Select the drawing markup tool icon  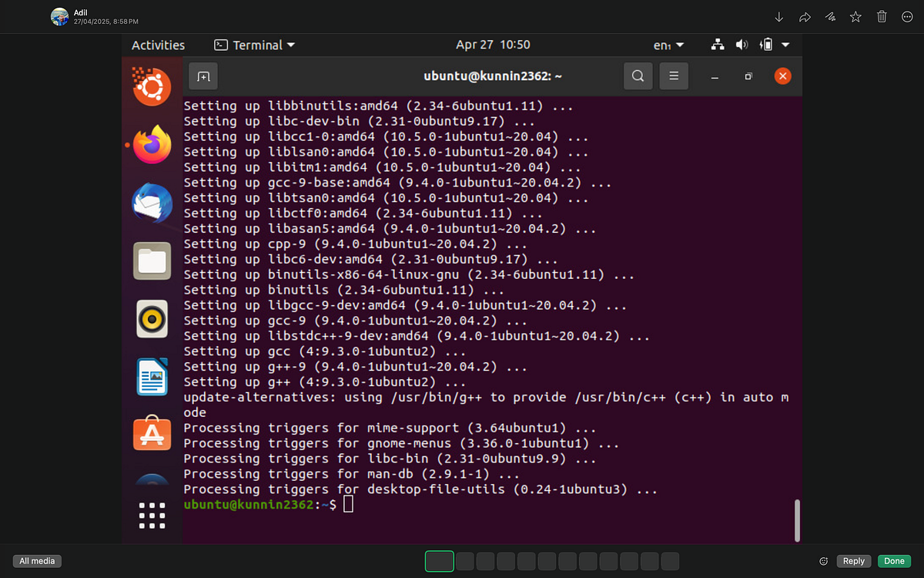point(830,16)
